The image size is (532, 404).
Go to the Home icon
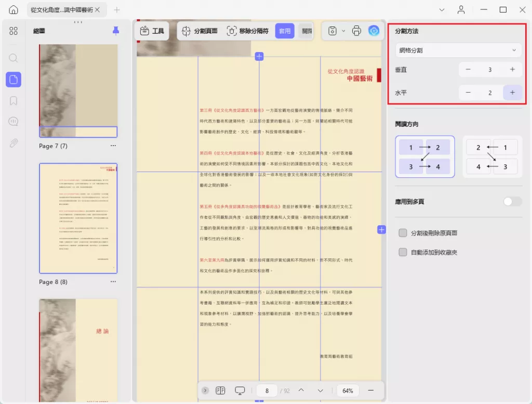13,10
